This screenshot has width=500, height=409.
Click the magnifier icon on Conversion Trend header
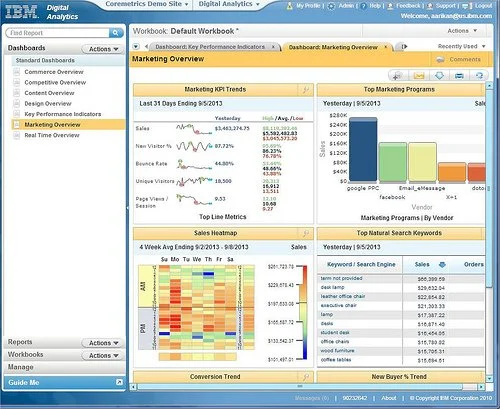pyautogui.click(x=305, y=377)
